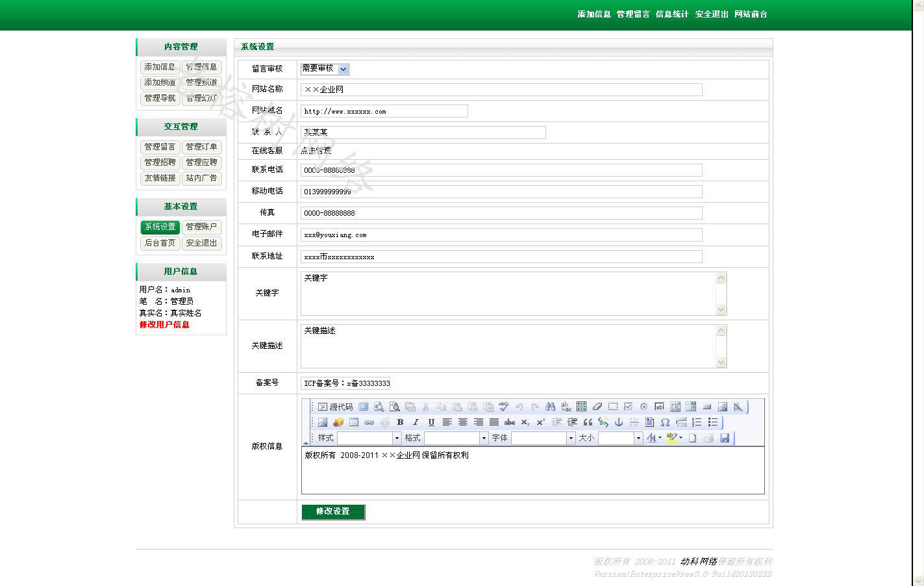Click the Spell Check ABC icon
Image resolution: width=924 pixels, height=586 pixels.
(504, 407)
